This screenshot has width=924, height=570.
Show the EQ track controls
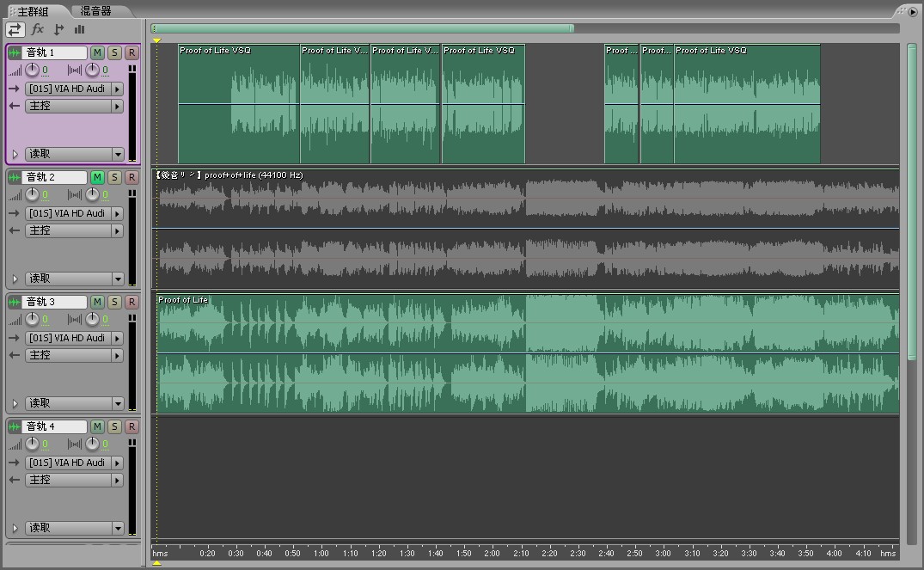(x=80, y=29)
